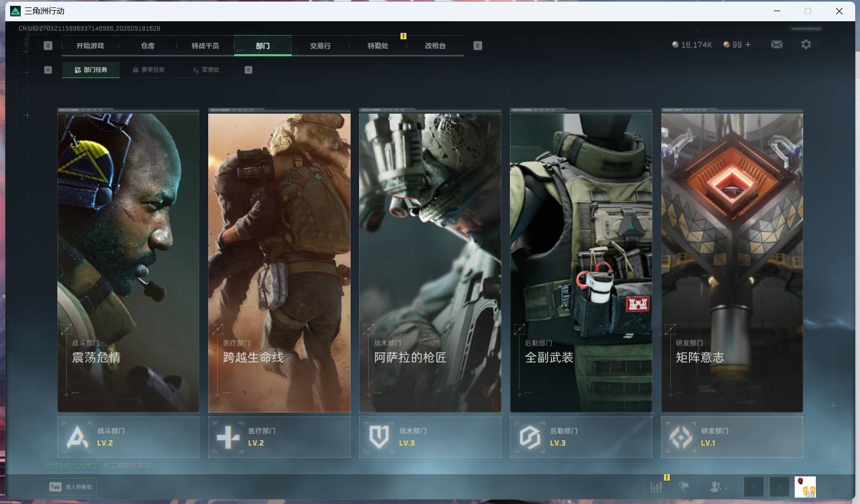Click the D next sub-tab key icon
This screenshot has width=860, height=504.
(x=248, y=70)
